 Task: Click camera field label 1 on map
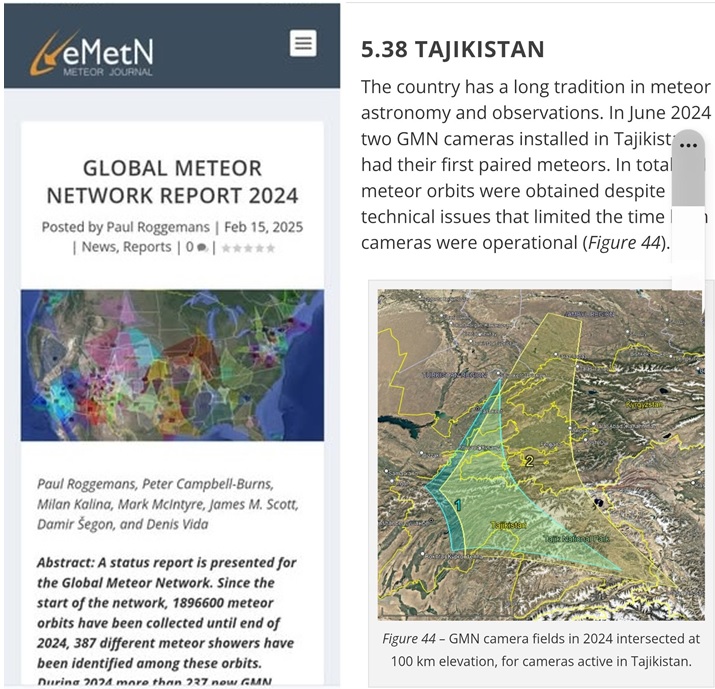click(x=458, y=505)
